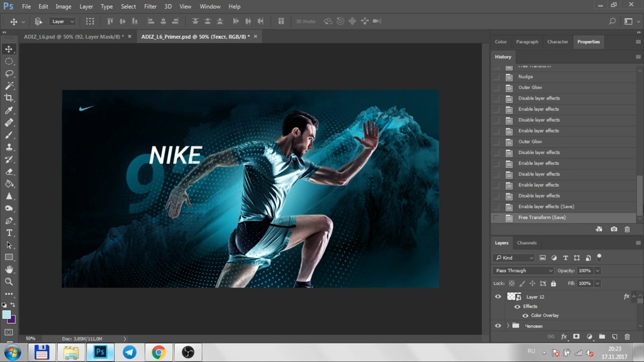The width and height of the screenshot is (644, 362).
Task: Open the History panel menu
Action: coord(638,57)
